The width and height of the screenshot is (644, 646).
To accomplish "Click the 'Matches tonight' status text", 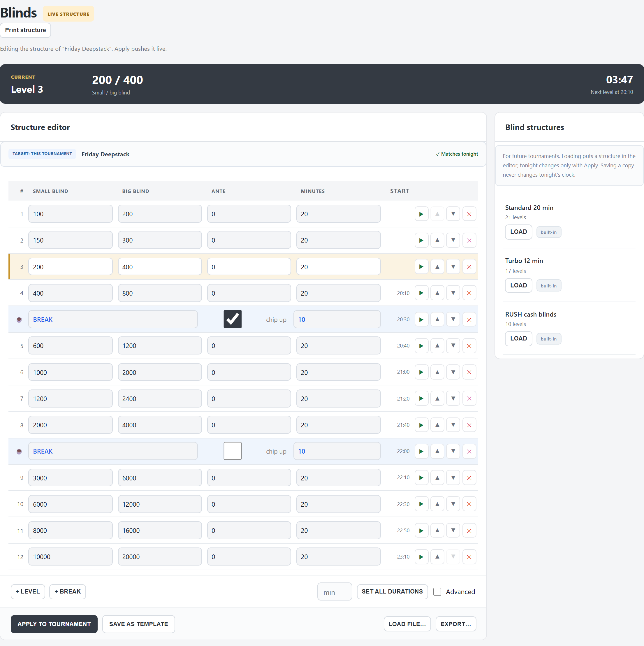I will 457,154.
